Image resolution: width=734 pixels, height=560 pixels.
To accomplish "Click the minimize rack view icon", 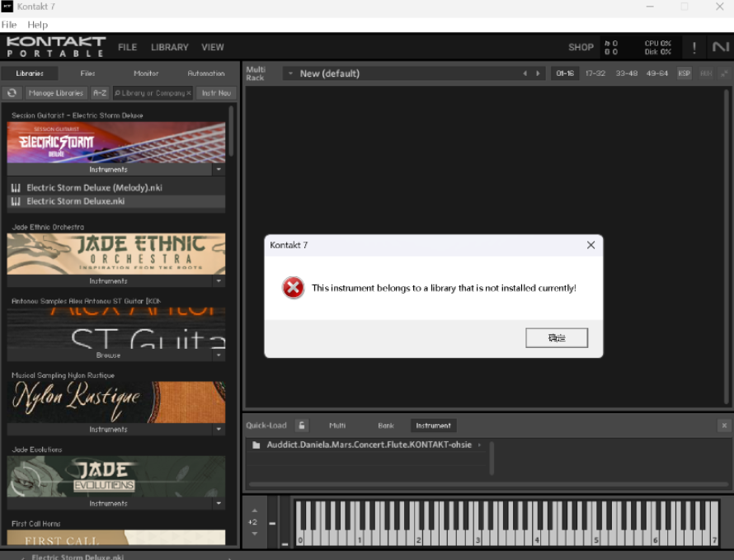I will coord(724,73).
